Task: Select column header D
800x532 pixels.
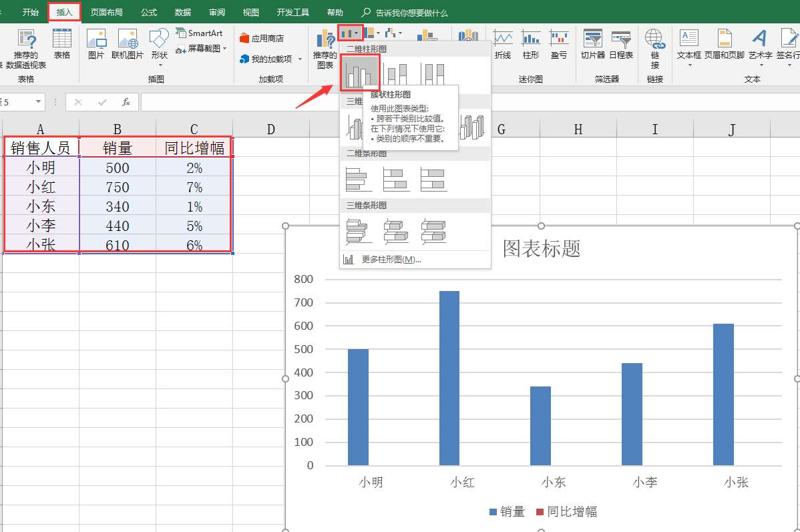Action: coord(271,129)
